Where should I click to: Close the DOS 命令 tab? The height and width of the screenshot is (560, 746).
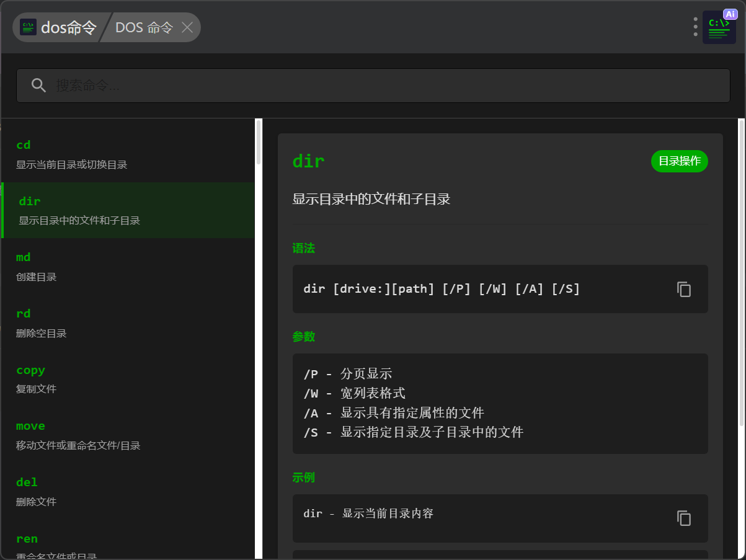(187, 27)
